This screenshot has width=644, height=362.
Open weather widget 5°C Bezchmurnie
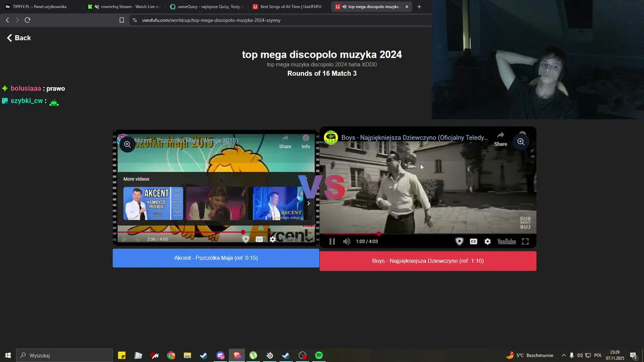529,355
